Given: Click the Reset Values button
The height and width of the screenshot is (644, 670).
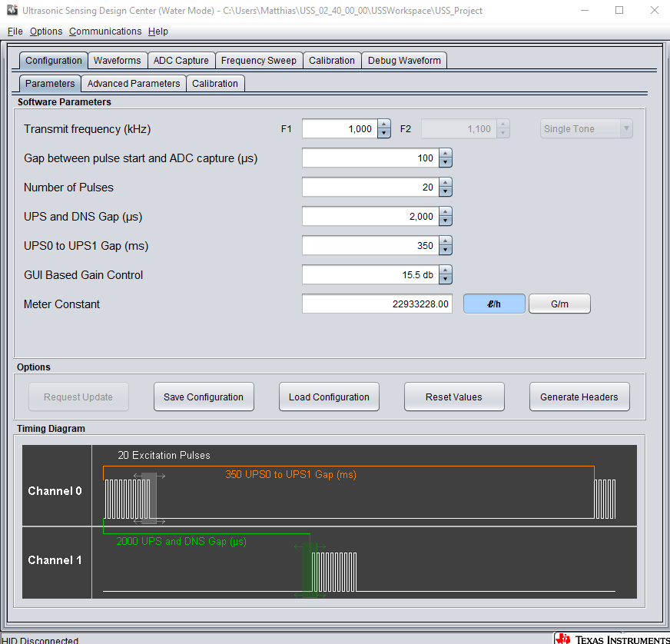Looking at the screenshot, I should 454,397.
